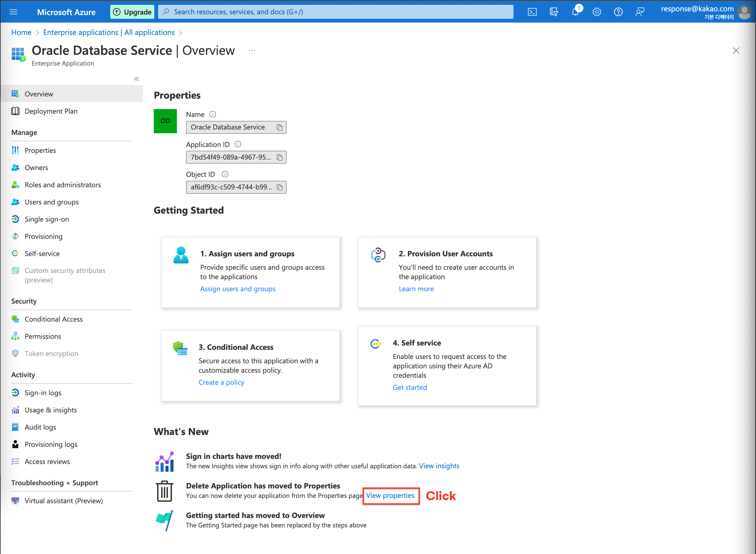The width and height of the screenshot is (756, 554).
Task: Click the flag icon beside Getting started moved
Action: [165, 520]
